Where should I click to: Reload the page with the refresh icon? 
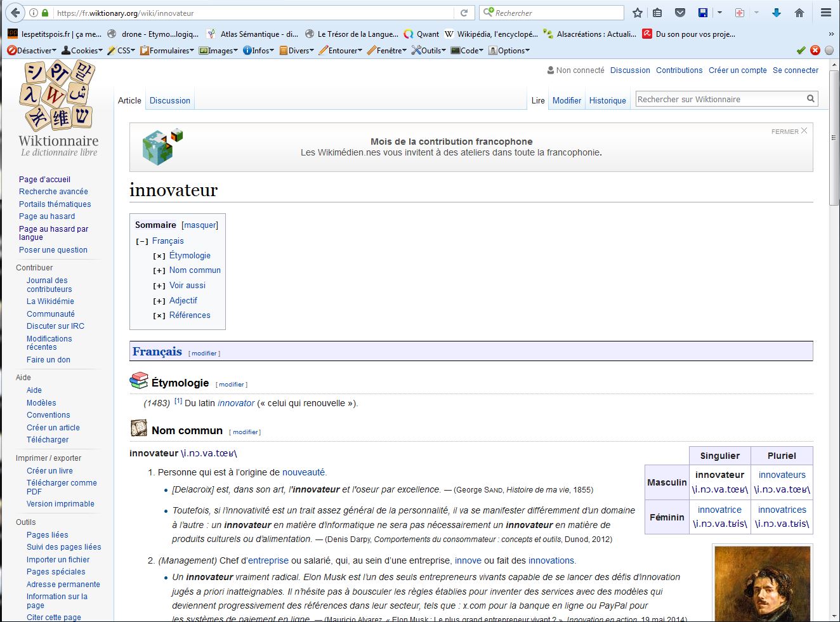point(464,13)
